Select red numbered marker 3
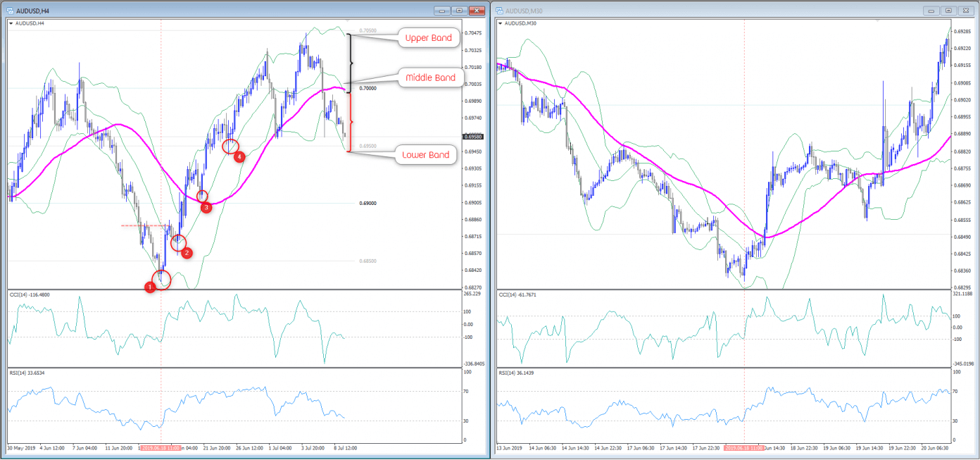The image size is (980, 460). [x=206, y=208]
